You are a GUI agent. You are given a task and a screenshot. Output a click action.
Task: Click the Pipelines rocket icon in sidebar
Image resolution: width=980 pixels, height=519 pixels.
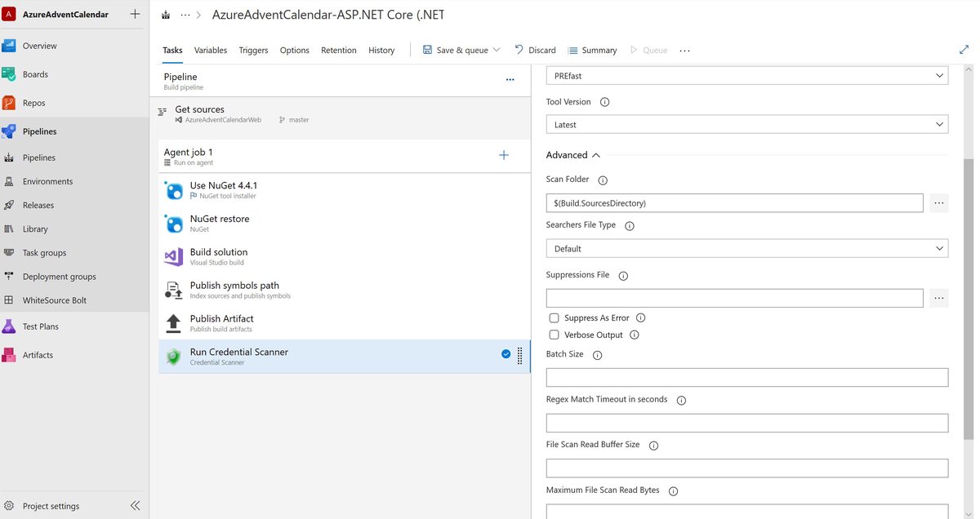coord(9,131)
